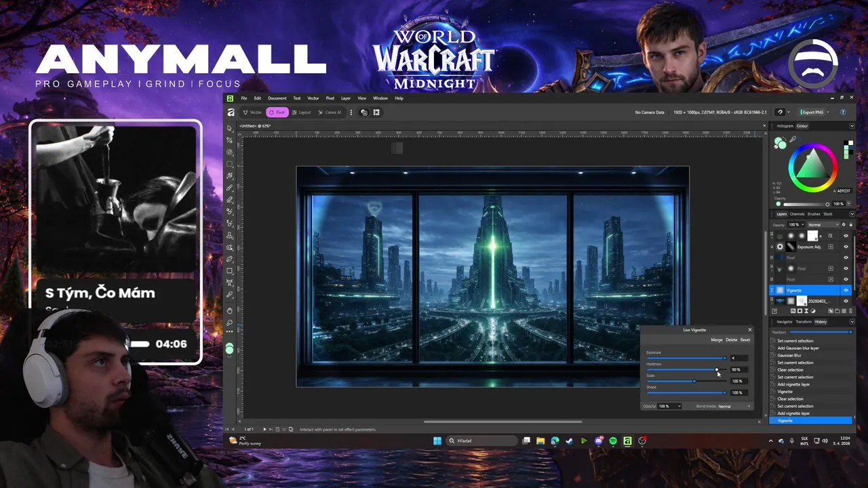Viewport: 868px width, 488px height.
Task: Open Canva AI studio button
Action: point(330,112)
